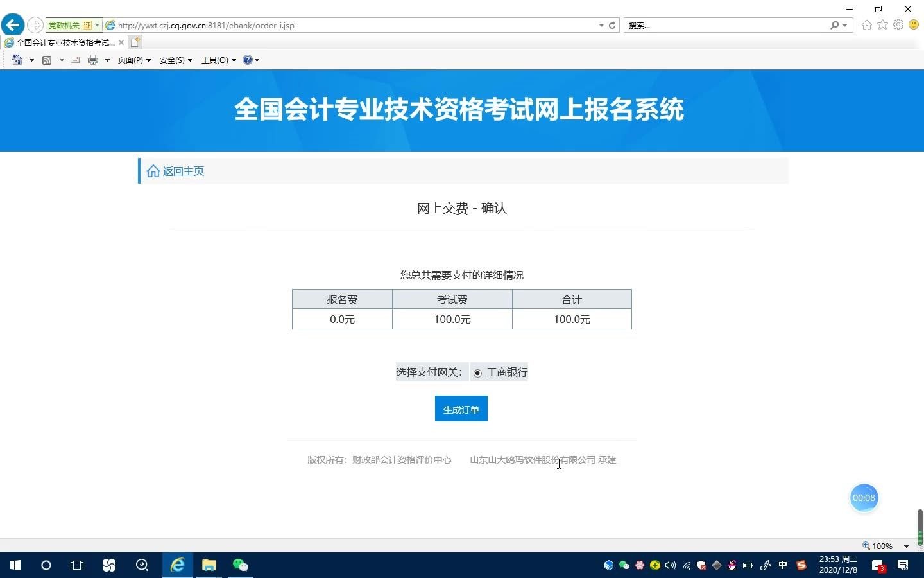Click the 100.0元 value under 考试费
Screen dimensions: 924x578
452,319
